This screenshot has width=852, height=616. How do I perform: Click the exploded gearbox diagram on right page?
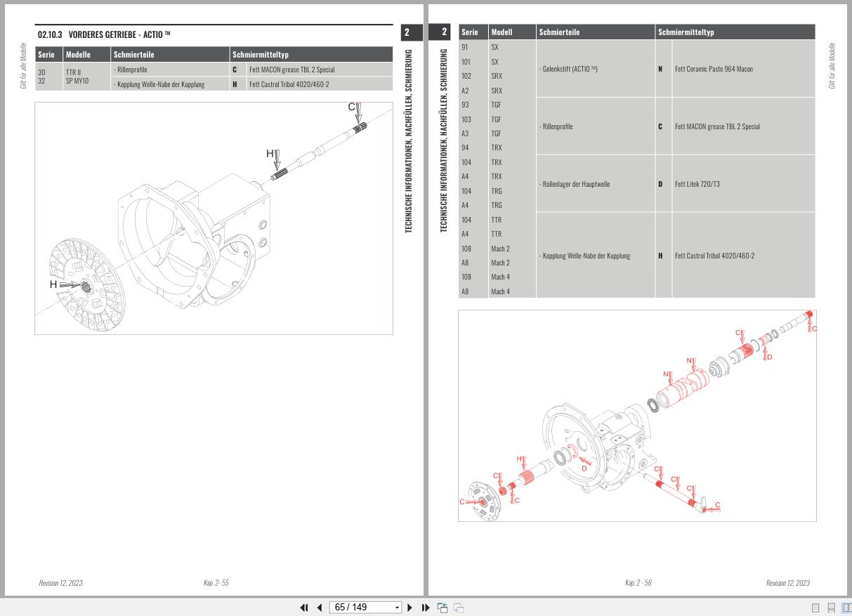coord(637,415)
